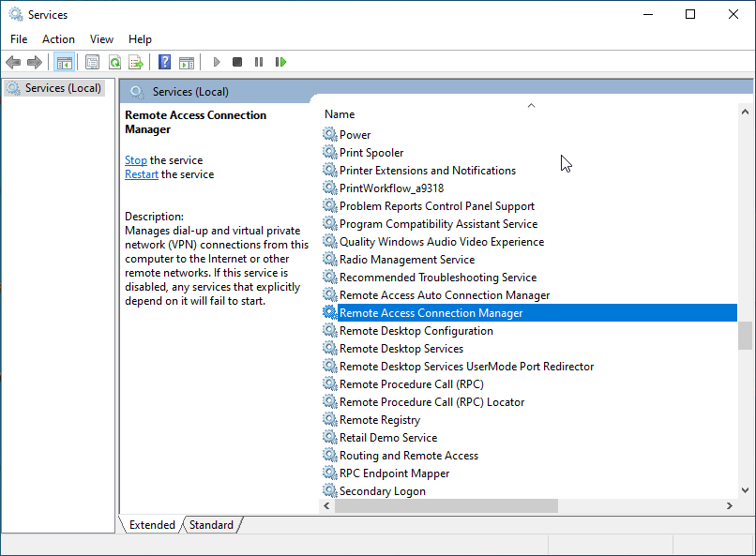This screenshot has width=756, height=556.
Task: Click the Stop the service link
Action: pyautogui.click(x=135, y=160)
